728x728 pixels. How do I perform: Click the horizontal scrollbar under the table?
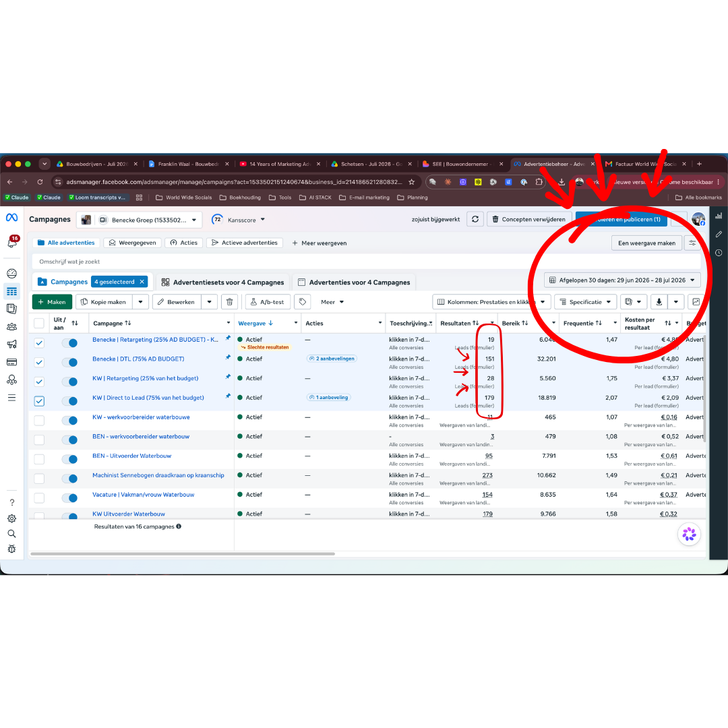tap(182, 554)
